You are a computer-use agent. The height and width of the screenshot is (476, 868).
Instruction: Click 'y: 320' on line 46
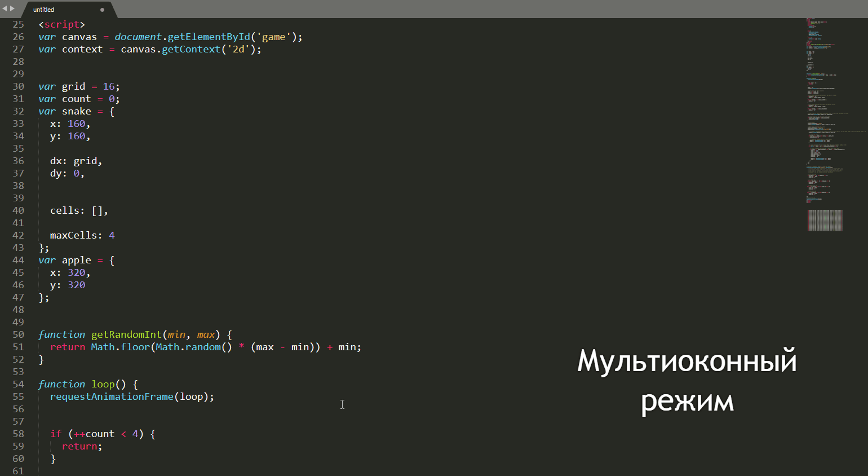68,285
